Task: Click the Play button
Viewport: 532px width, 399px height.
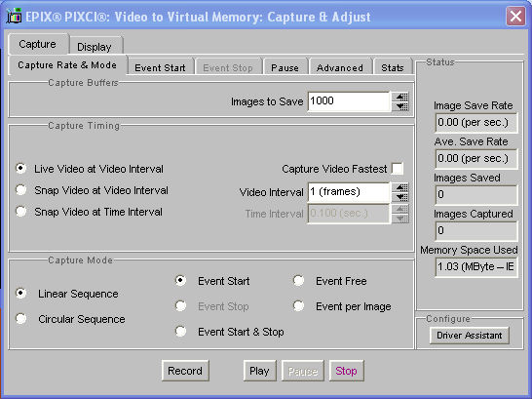Action: click(x=259, y=371)
